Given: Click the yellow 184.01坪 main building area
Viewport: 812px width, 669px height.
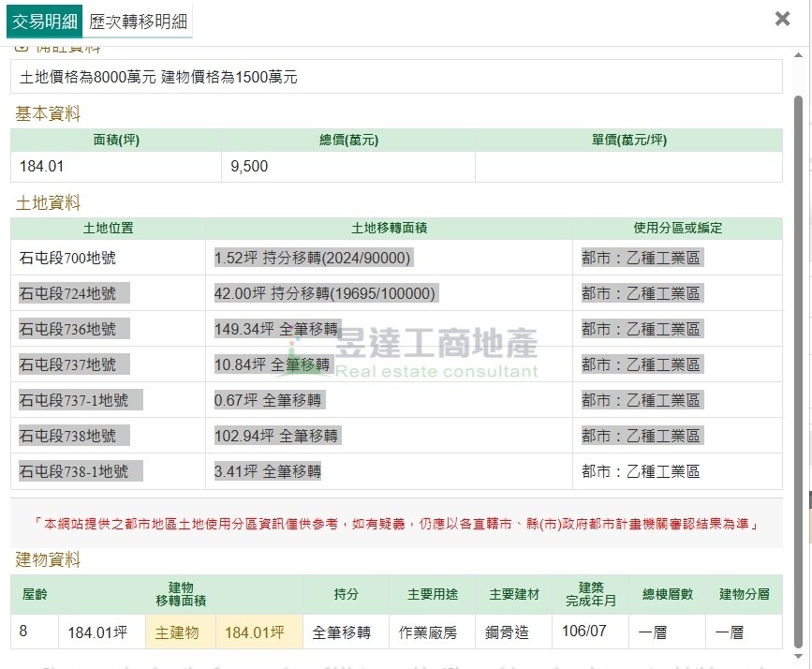Looking at the screenshot, I should tap(254, 632).
